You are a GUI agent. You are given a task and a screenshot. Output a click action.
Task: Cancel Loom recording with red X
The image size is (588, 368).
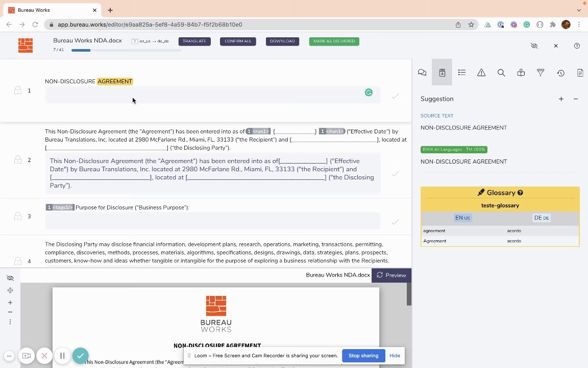[44, 356]
